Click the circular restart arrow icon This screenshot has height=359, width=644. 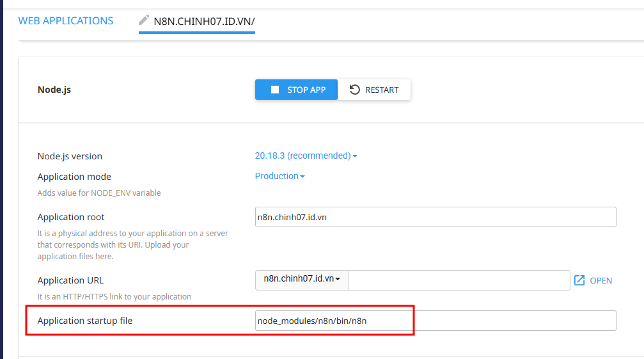354,90
